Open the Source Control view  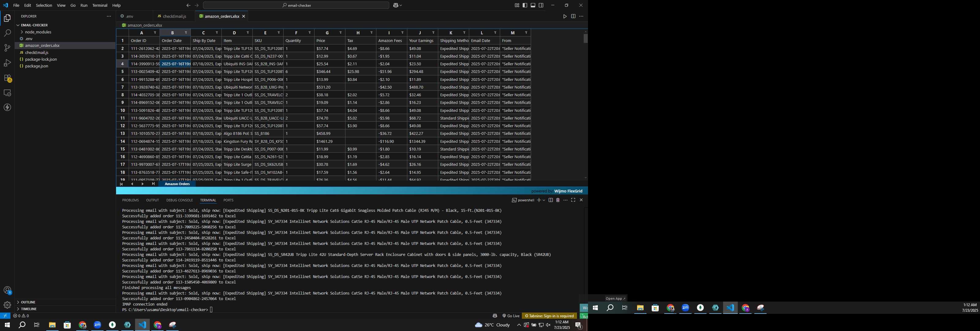tap(7, 48)
